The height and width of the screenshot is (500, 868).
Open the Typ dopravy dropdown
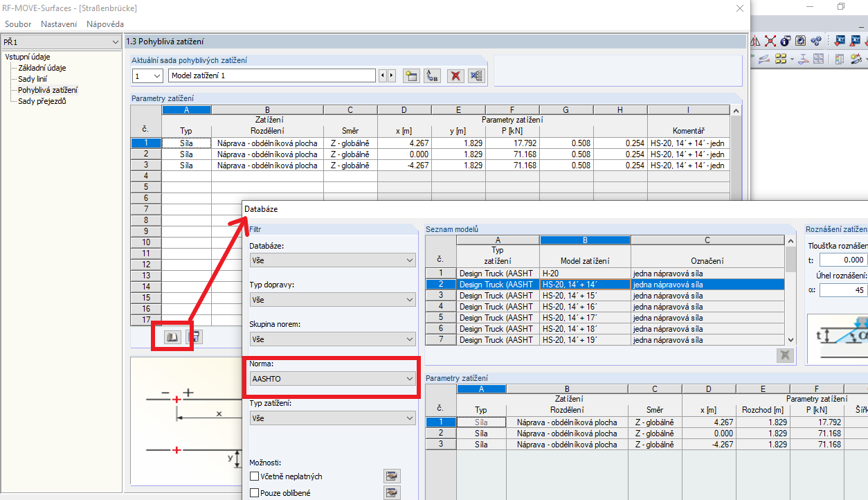point(332,300)
